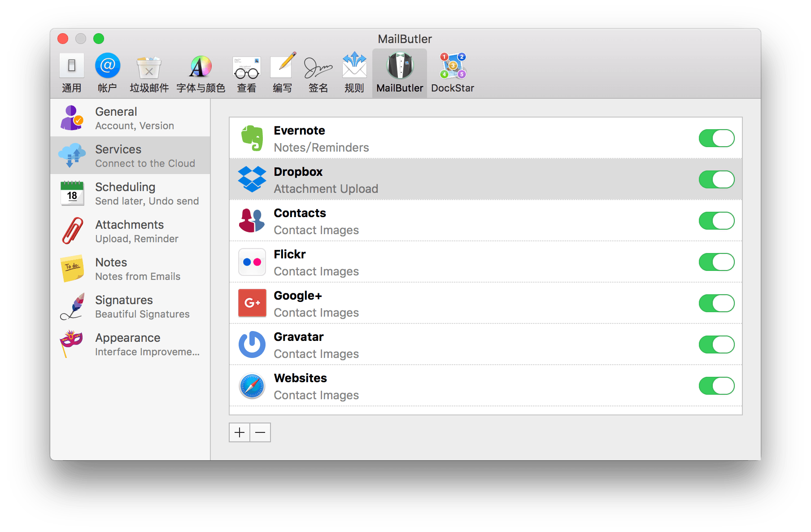The image size is (811, 532).
Task: Open Beautiful Signatures sidebar section
Action: 130,306
